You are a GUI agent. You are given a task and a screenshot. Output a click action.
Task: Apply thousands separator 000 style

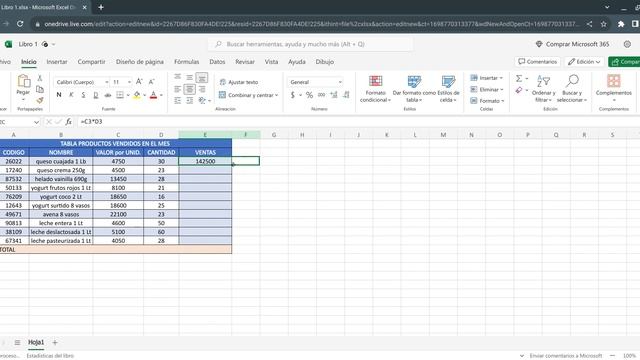pos(322,95)
